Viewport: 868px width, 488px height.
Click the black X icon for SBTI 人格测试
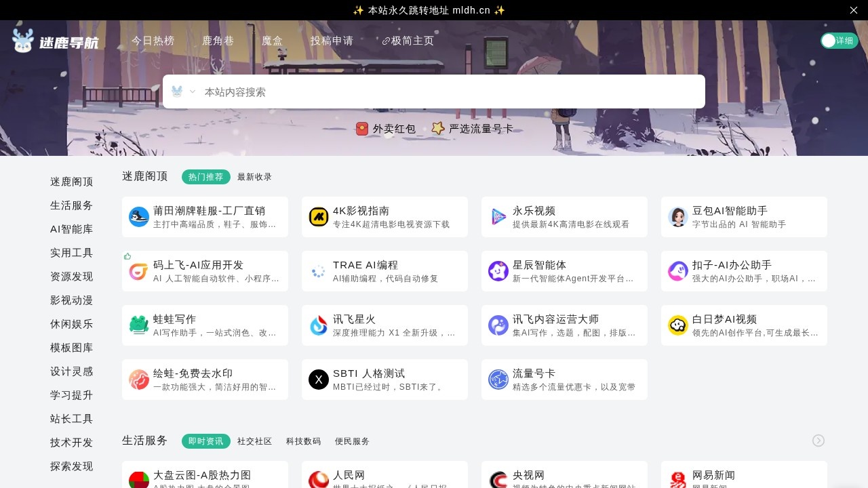[319, 380]
